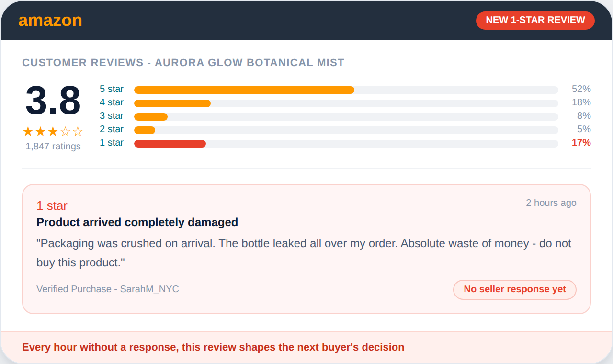Click the red 1 star rating bar
Viewport: 613px width, 364px height.
170,144
